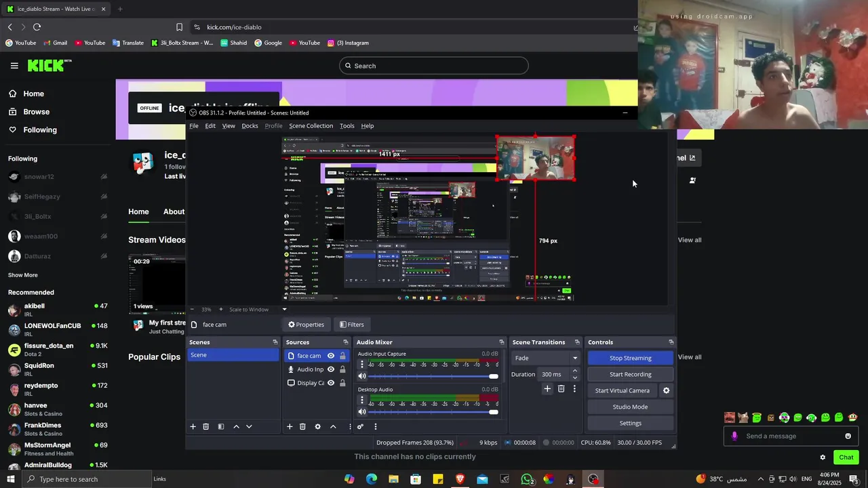Image resolution: width=868 pixels, height=488 pixels.
Task: Move scene up with the arrow icon
Action: 236,426
